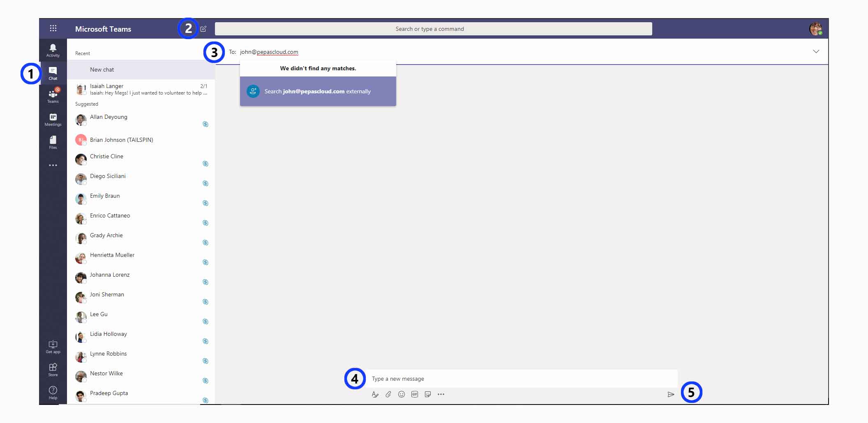The height and width of the screenshot is (423, 868).
Task: Select Enrico Cattaneo contact
Action: point(141,218)
